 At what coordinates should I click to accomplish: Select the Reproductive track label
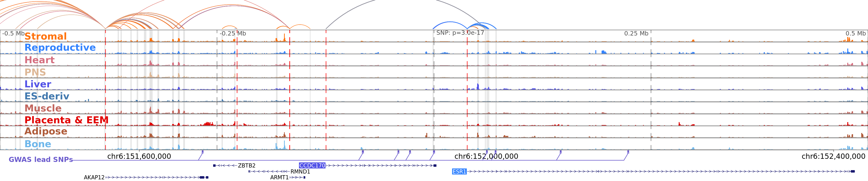coord(60,48)
